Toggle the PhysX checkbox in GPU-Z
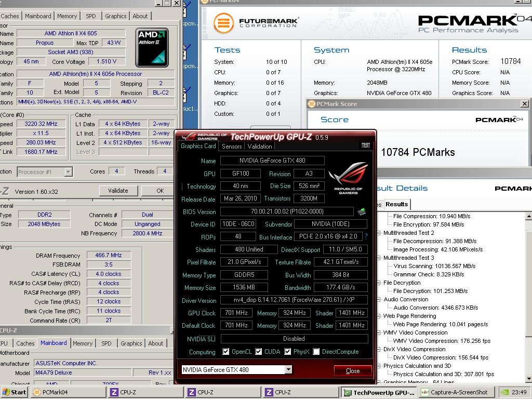This screenshot has width=532, height=399. 288,352
